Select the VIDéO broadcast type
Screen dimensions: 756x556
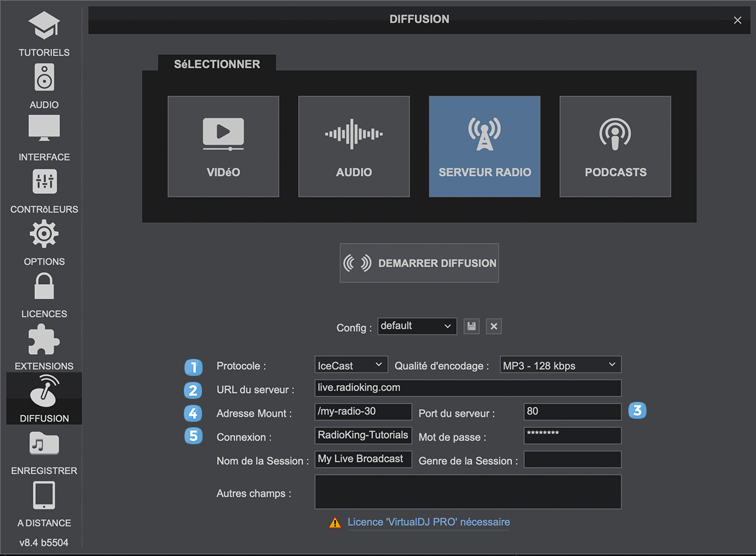223,146
